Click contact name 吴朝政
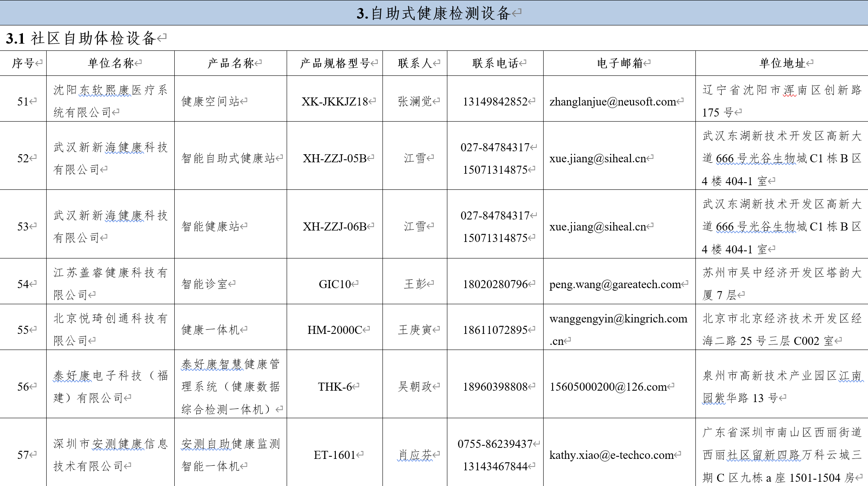The width and height of the screenshot is (868, 486). 415,387
